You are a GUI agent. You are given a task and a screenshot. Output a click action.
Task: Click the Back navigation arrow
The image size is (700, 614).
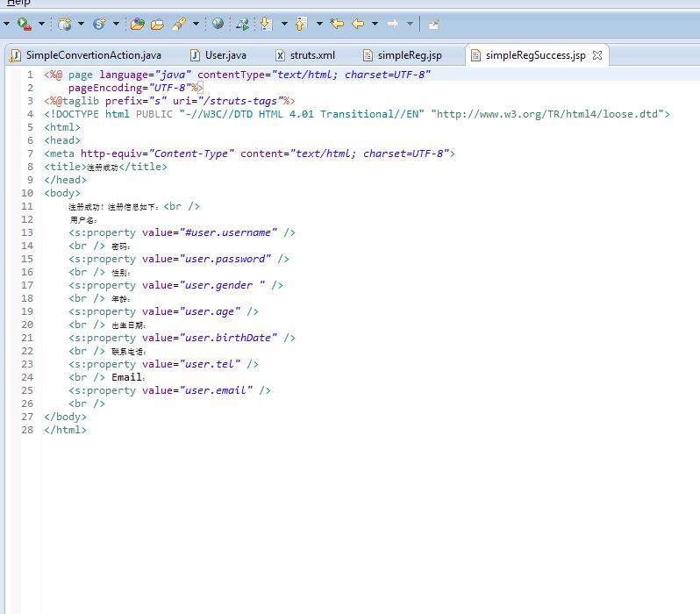[358, 23]
